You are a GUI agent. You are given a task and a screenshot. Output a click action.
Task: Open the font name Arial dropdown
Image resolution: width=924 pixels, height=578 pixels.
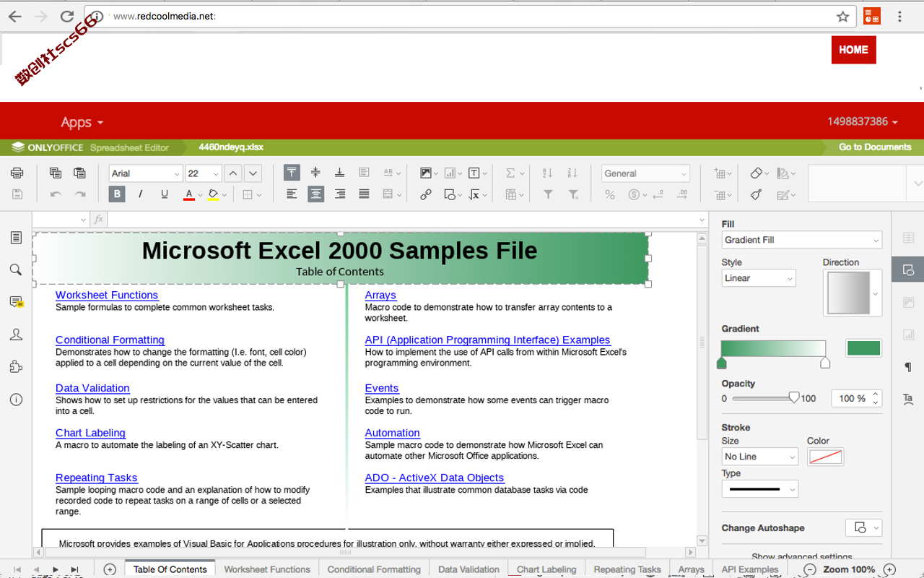146,173
